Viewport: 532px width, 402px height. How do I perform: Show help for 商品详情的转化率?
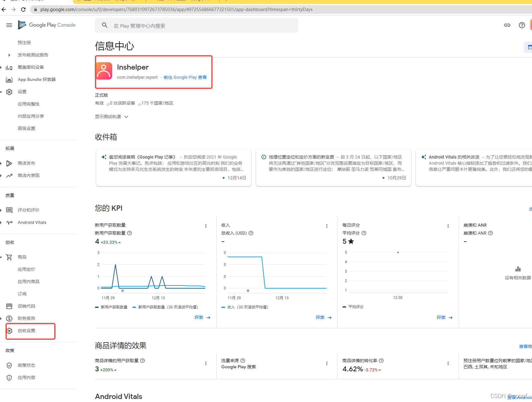(x=381, y=361)
